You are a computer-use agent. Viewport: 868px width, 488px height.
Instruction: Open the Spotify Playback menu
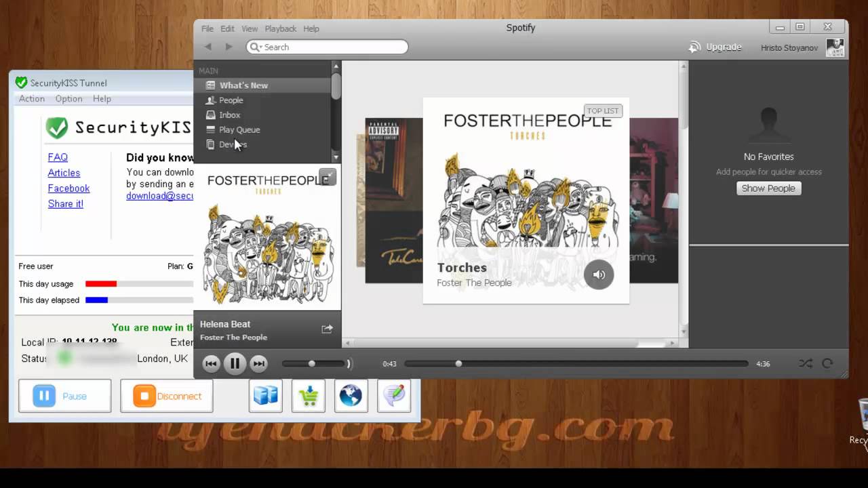(x=281, y=28)
